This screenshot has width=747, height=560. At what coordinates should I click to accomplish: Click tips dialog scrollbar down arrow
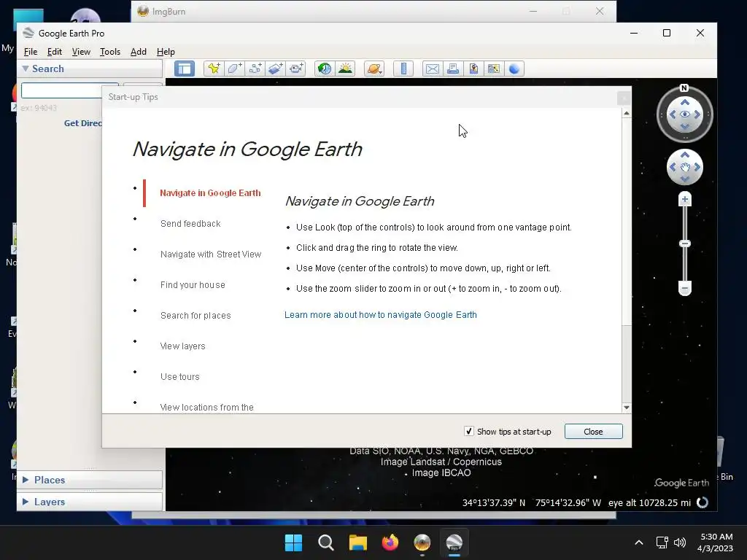pyautogui.click(x=627, y=408)
